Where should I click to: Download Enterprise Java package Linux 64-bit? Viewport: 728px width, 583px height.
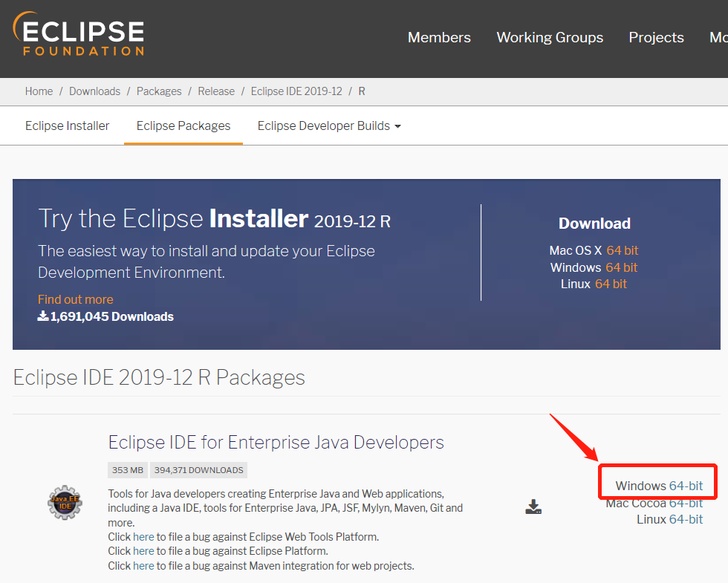686,519
